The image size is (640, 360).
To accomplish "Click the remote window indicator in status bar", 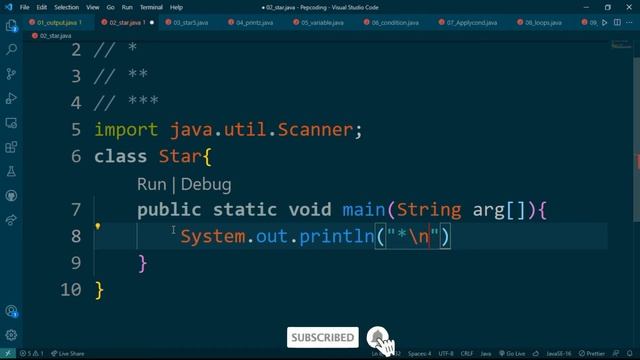I will 8,353.
